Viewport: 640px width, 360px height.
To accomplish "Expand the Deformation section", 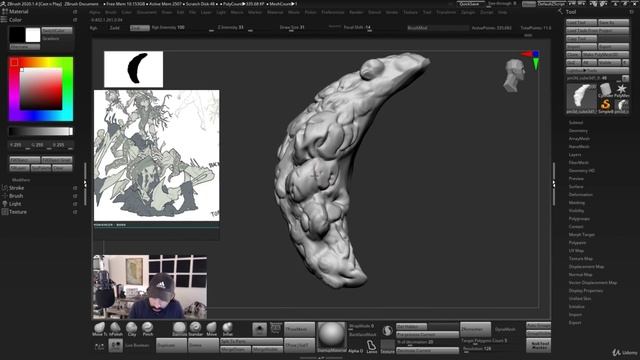I will (581, 195).
